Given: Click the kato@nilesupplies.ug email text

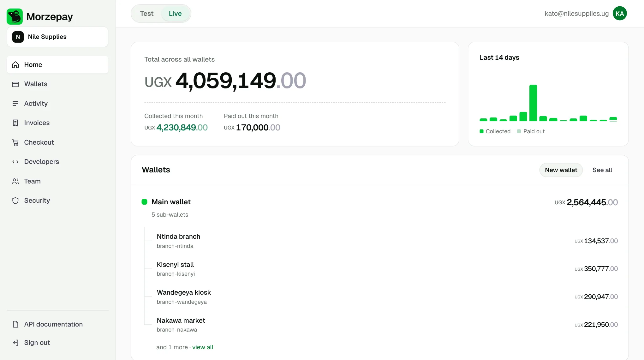Looking at the screenshot, I should [x=576, y=14].
